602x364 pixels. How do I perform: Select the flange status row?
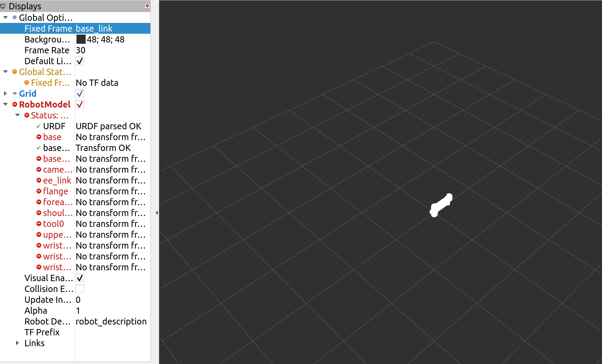[x=55, y=191]
